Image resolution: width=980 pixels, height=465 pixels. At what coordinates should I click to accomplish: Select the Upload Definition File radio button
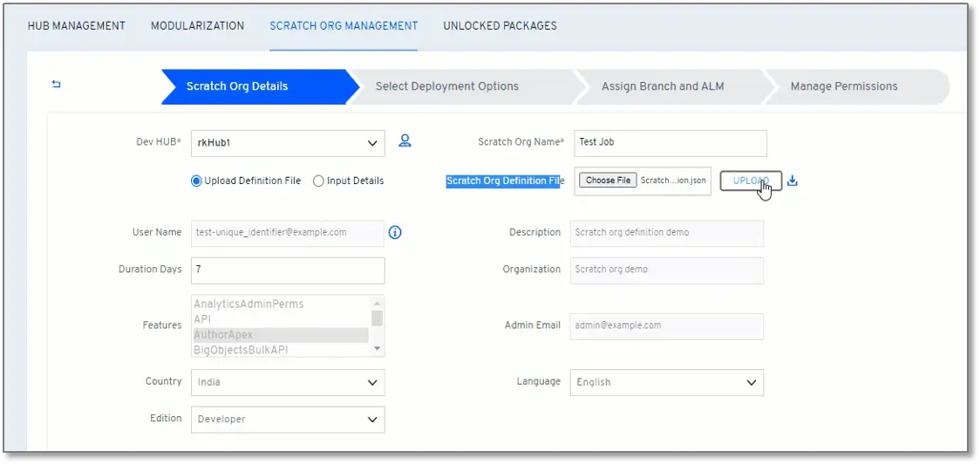click(x=196, y=181)
